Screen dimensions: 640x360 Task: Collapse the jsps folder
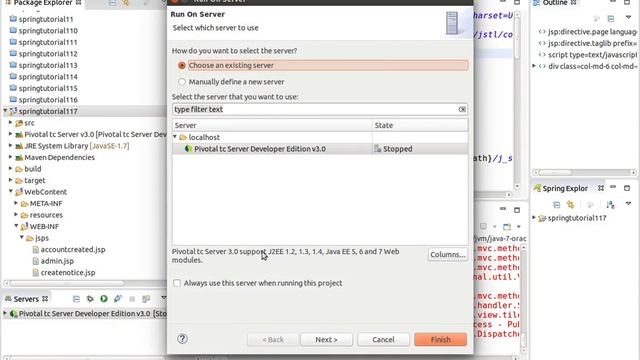[22, 238]
